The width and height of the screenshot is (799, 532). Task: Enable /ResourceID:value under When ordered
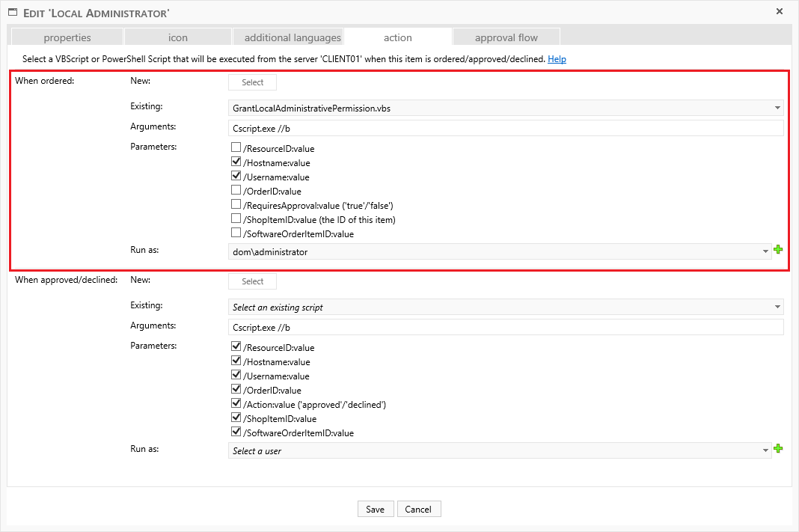point(236,148)
